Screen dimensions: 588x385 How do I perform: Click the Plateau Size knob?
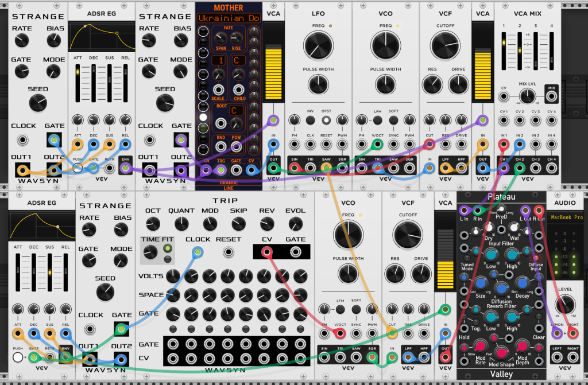(481, 284)
